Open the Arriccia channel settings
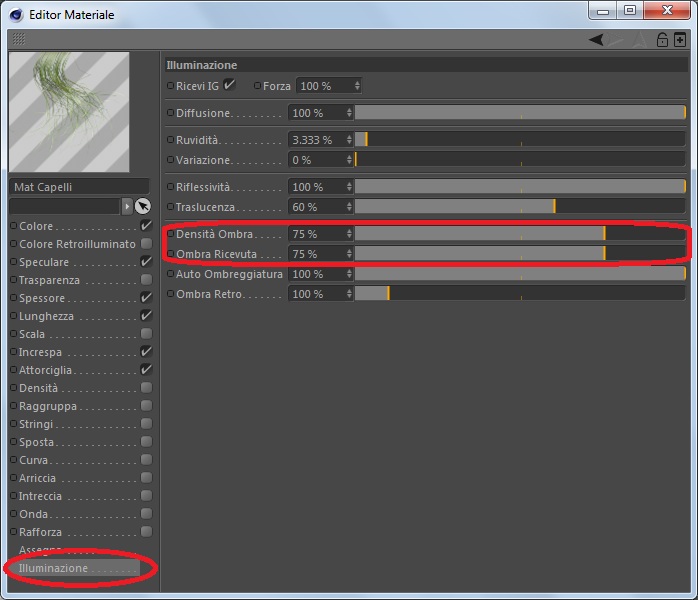The height and width of the screenshot is (600, 698). point(37,478)
